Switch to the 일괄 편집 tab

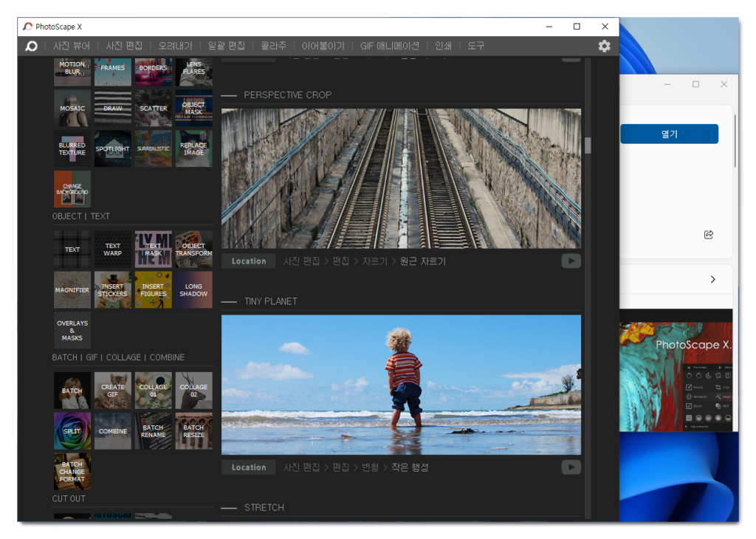(x=226, y=46)
